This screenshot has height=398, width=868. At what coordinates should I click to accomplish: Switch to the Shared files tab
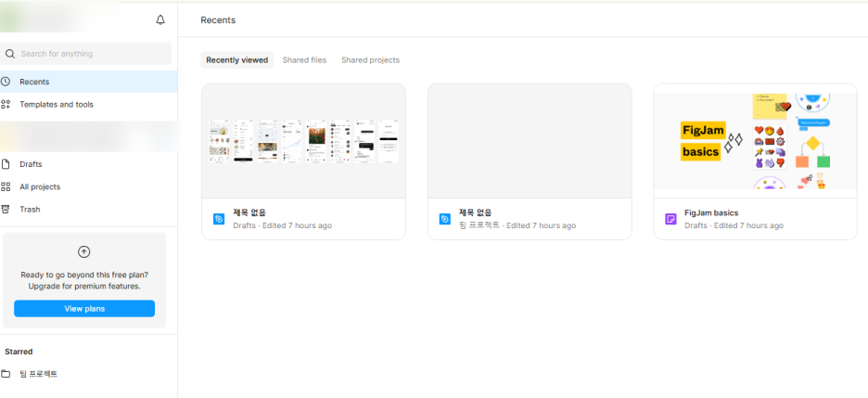[304, 59]
